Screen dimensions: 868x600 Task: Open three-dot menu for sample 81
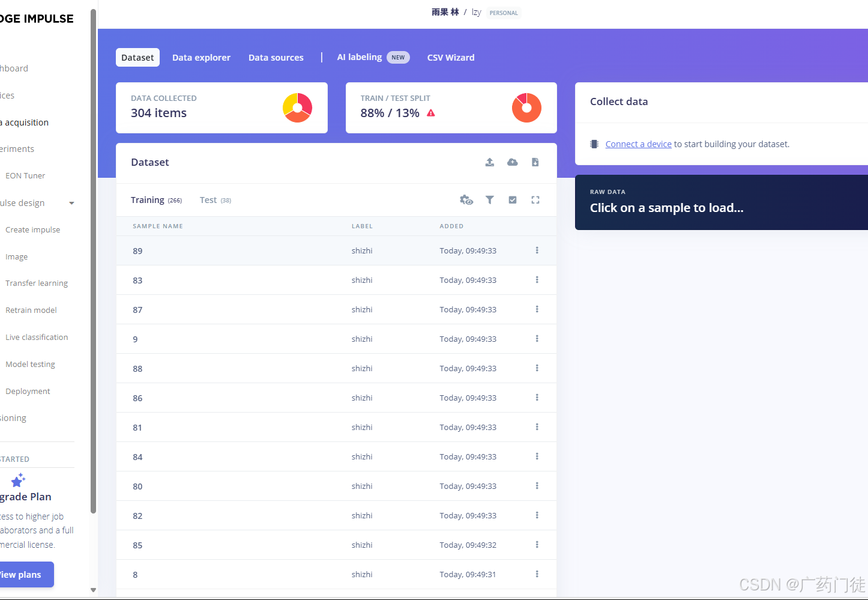(x=537, y=427)
